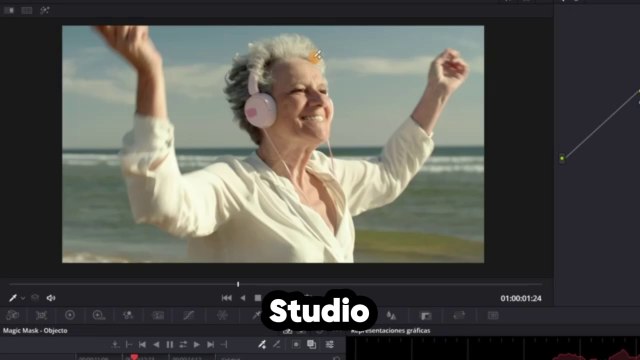Open the HDR wheels palette
The image size is (640, 360).
point(99,315)
